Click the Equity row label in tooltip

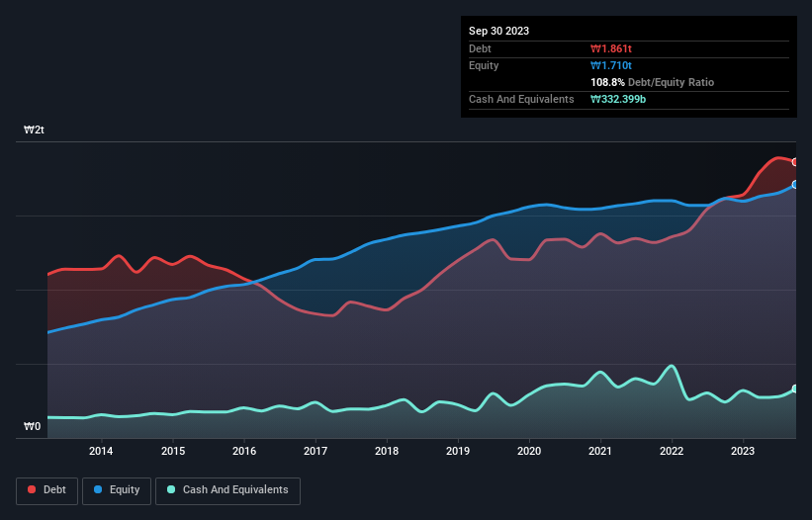(x=484, y=65)
